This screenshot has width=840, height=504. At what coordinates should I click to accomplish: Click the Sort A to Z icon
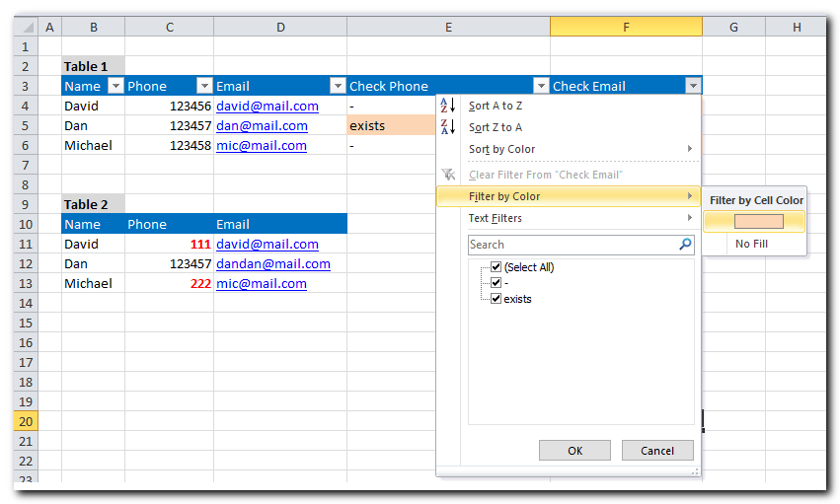coord(447,106)
